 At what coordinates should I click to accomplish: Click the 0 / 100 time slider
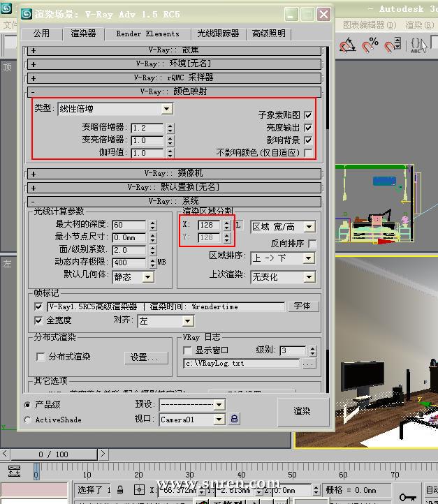tap(53, 454)
